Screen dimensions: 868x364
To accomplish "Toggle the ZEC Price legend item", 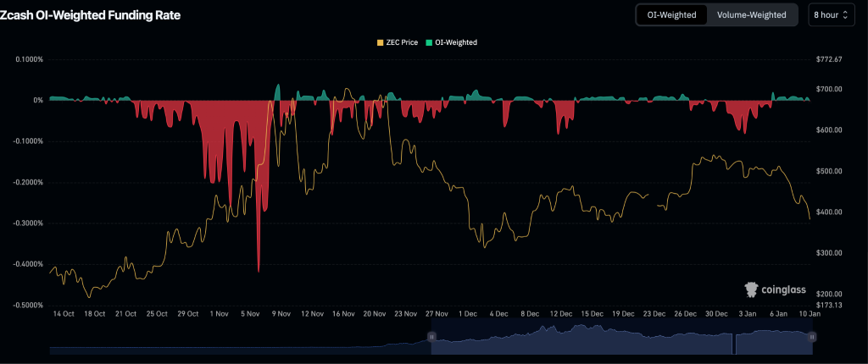I will click(x=397, y=42).
